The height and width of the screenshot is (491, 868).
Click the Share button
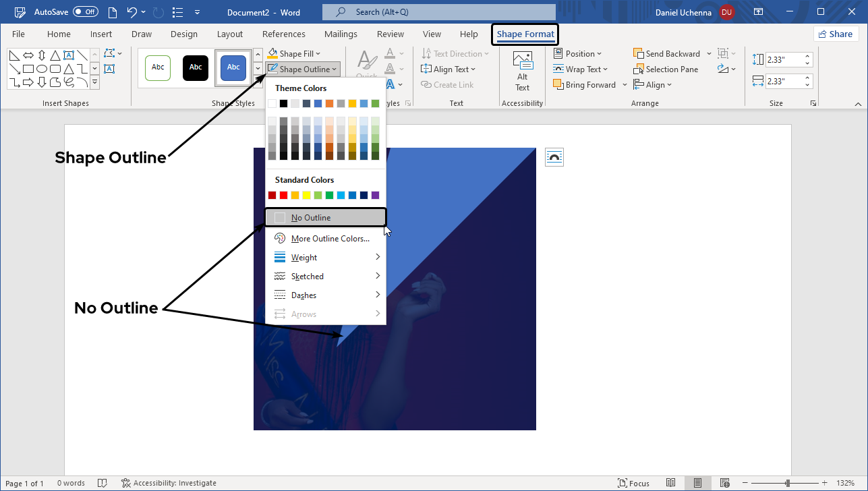(836, 34)
